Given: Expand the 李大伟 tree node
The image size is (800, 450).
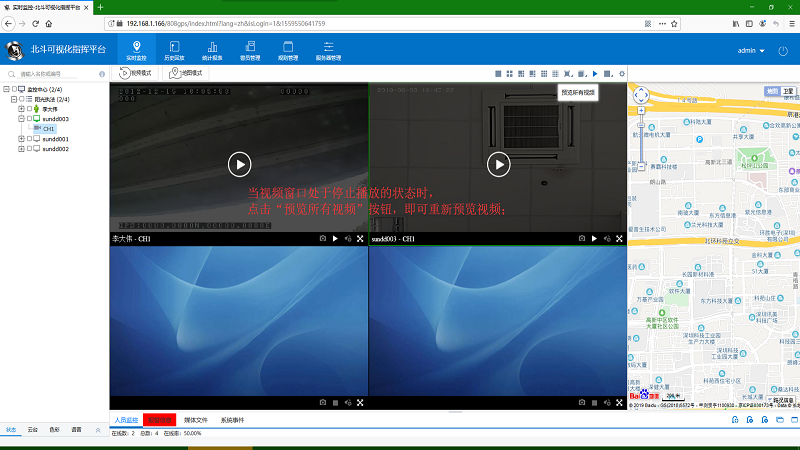Looking at the screenshot, I should 21,109.
